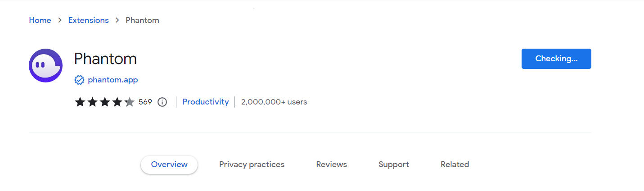Open Extensions breadcrumb link
The width and height of the screenshot is (644, 191).
(x=88, y=20)
